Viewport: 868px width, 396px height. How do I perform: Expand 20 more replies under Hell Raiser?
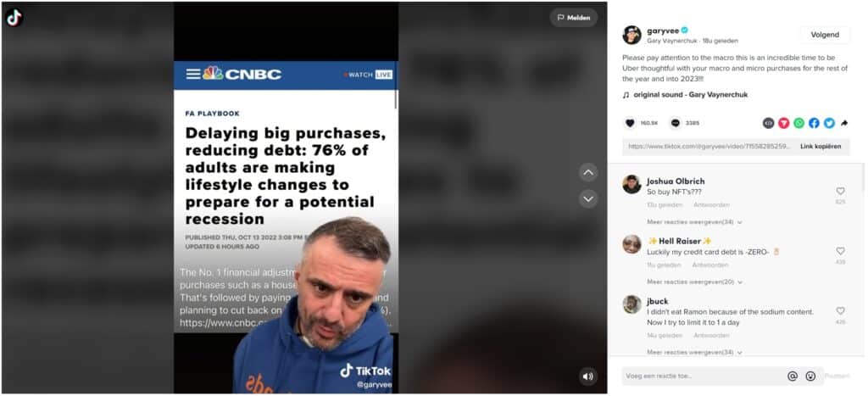click(694, 282)
